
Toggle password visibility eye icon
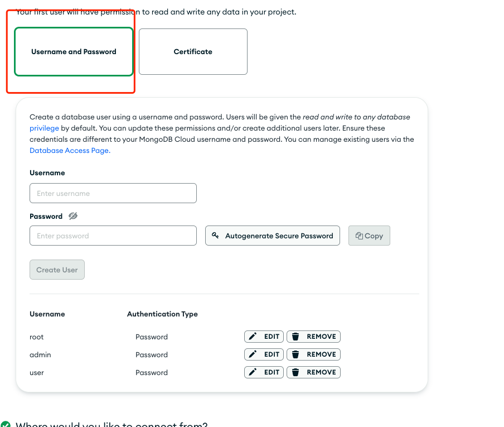coord(73,216)
